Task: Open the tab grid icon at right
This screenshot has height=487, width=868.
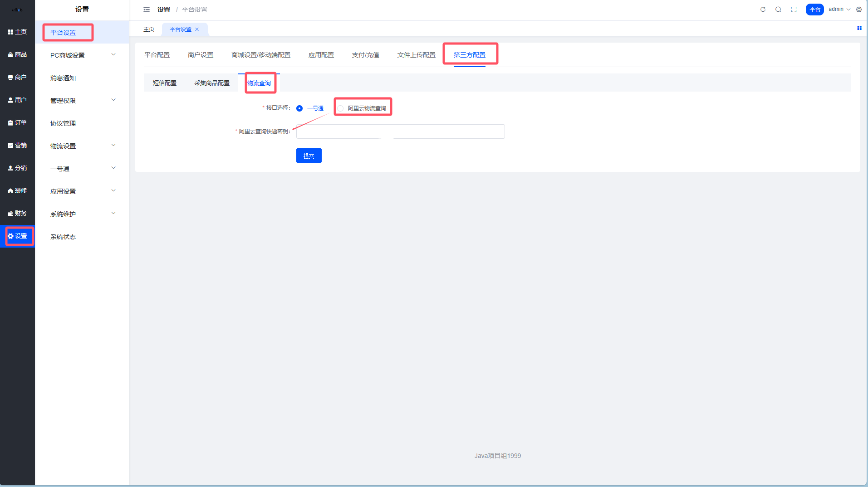Action: tap(859, 28)
